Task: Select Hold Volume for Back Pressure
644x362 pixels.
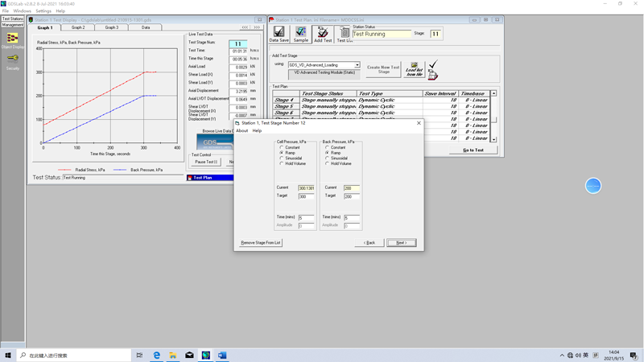Action: 328,163
